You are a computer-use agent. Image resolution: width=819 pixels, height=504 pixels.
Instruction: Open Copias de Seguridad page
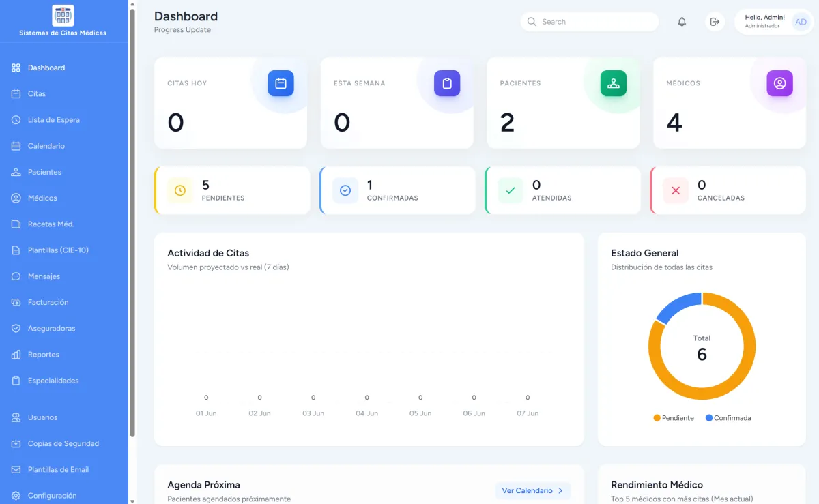tap(64, 443)
